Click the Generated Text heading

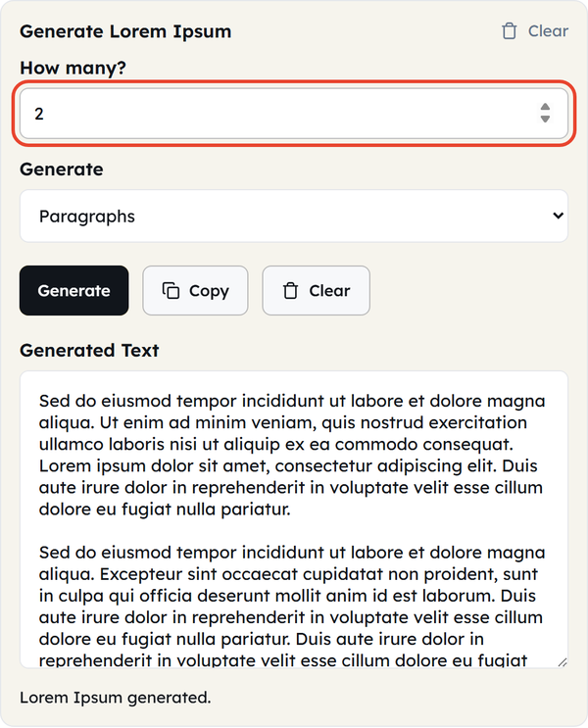point(89,350)
